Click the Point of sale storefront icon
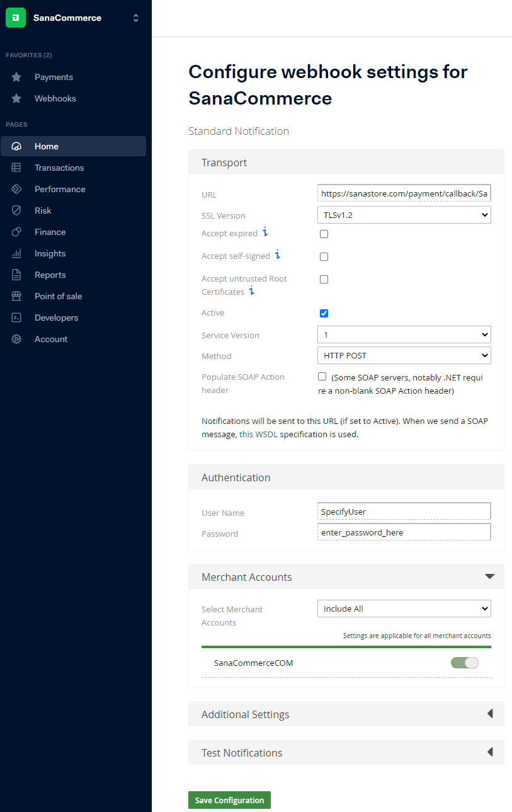This screenshot has height=812, width=512. pyautogui.click(x=16, y=296)
